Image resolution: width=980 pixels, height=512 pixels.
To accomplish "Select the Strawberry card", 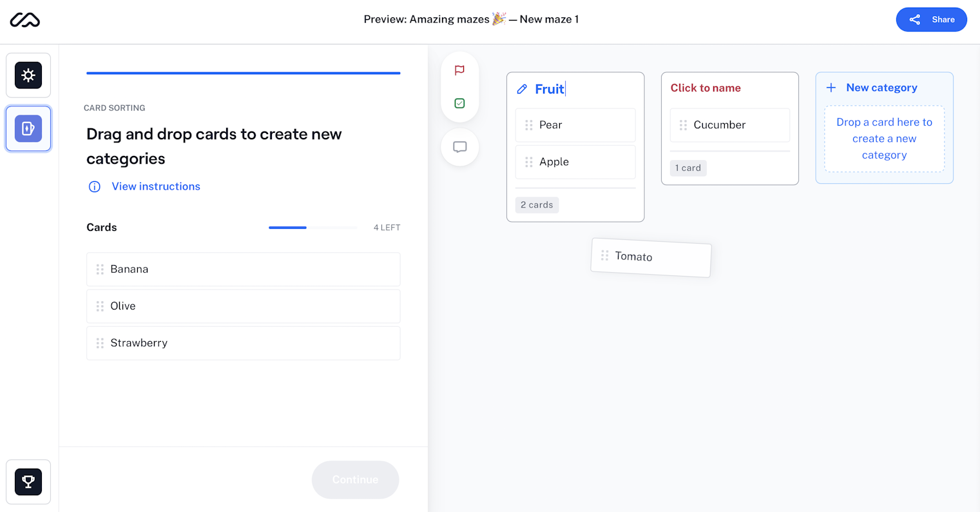I will click(x=243, y=342).
